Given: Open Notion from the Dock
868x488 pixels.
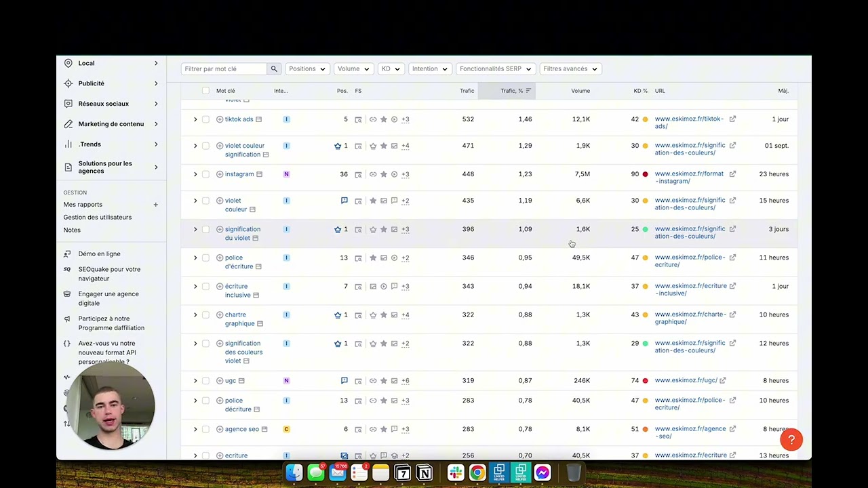Looking at the screenshot, I should tap(425, 472).
